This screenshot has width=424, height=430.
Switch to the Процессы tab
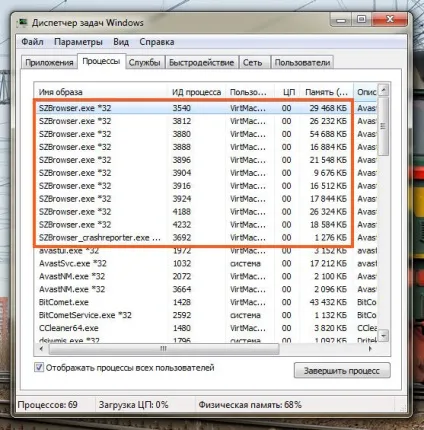101,62
